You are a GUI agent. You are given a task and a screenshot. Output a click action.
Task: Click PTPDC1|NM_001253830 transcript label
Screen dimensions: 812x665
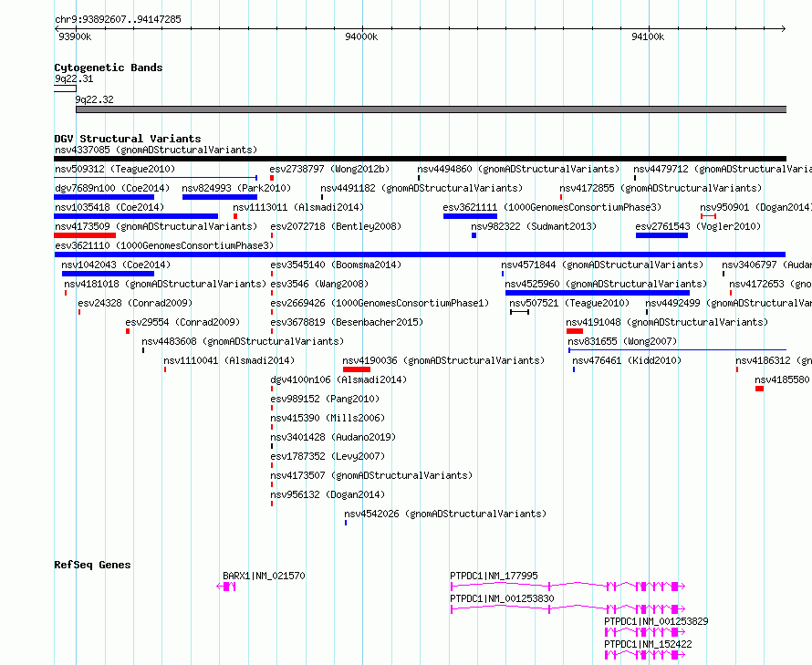coord(503,598)
